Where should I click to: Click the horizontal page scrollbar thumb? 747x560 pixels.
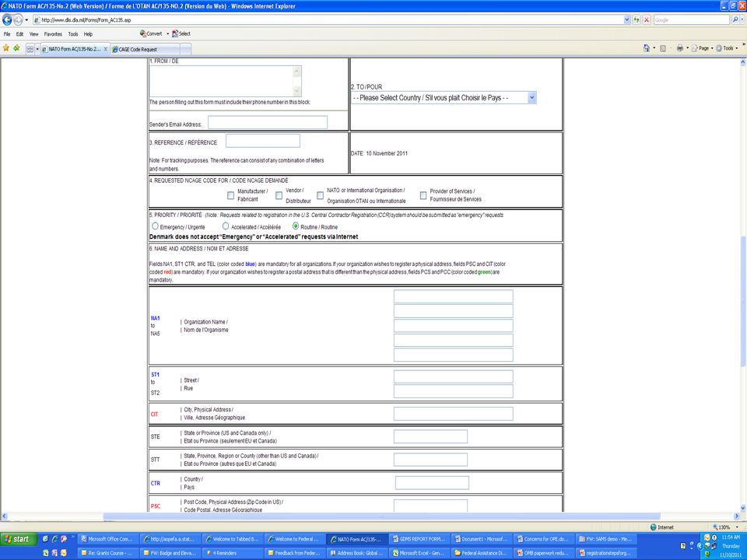coord(381,516)
